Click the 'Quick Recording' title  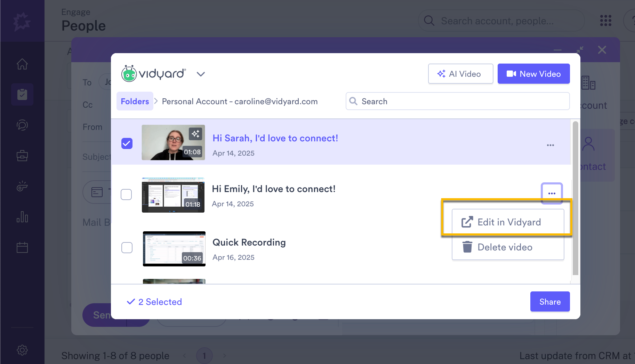point(249,242)
